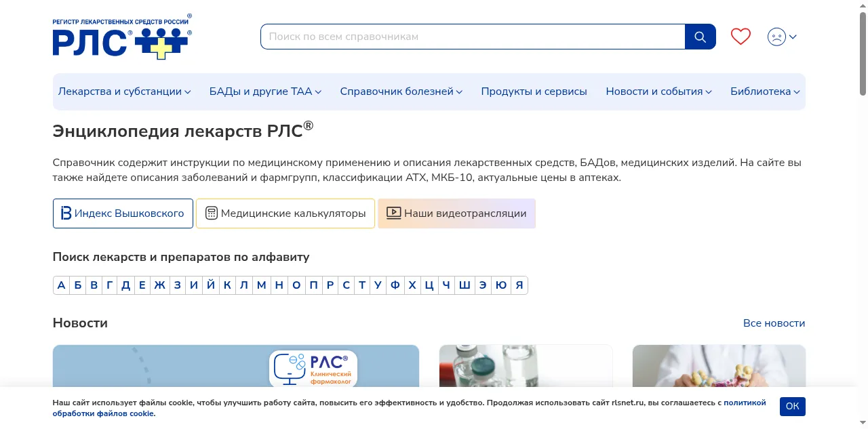Go to 'Продукты и сервисы'

(x=534, y=91)
